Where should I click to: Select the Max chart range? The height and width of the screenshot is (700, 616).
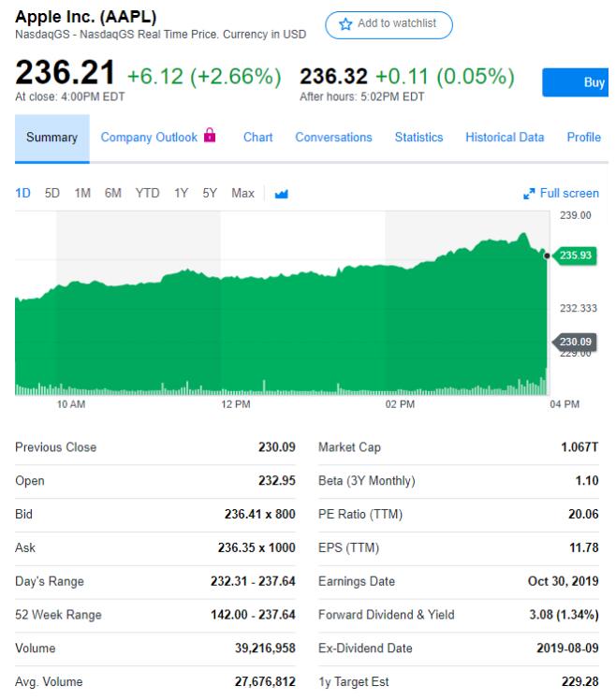click(x=242, y=194)
